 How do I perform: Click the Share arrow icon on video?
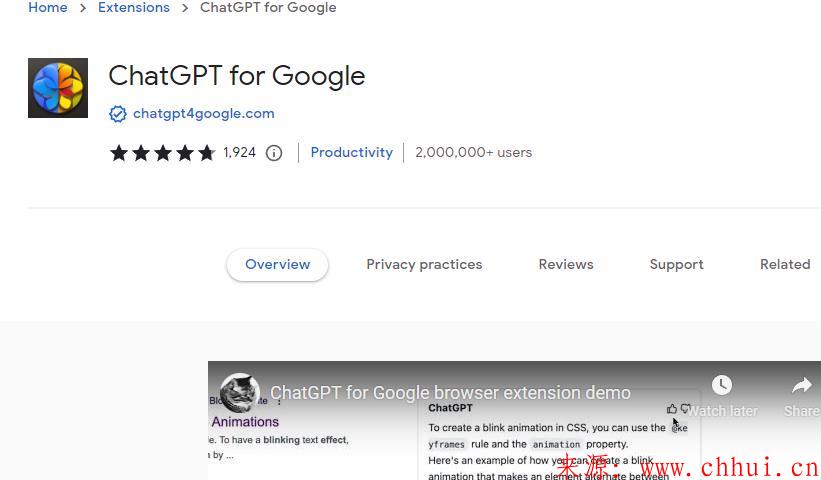click(801, 386)
